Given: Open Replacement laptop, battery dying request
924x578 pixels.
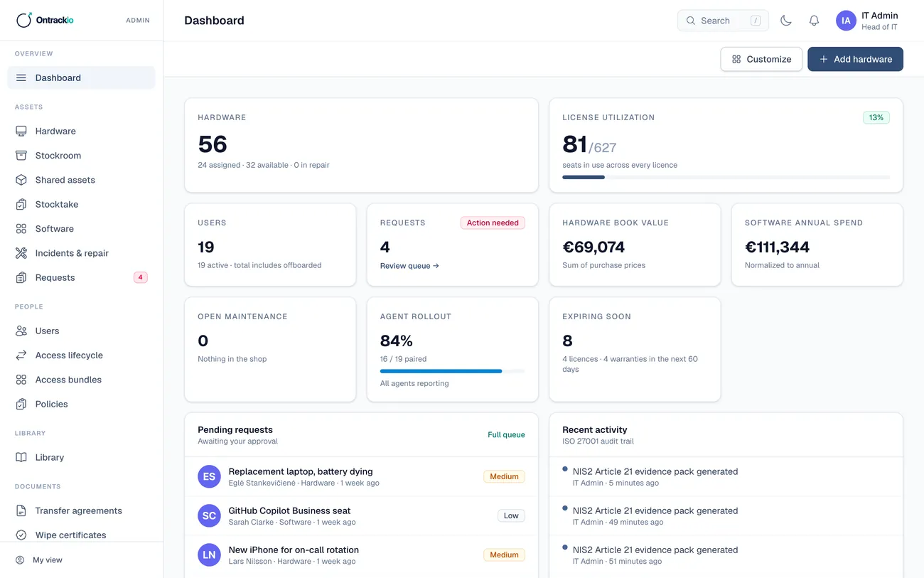Looking at the screenshot, I should coord(361,476).
